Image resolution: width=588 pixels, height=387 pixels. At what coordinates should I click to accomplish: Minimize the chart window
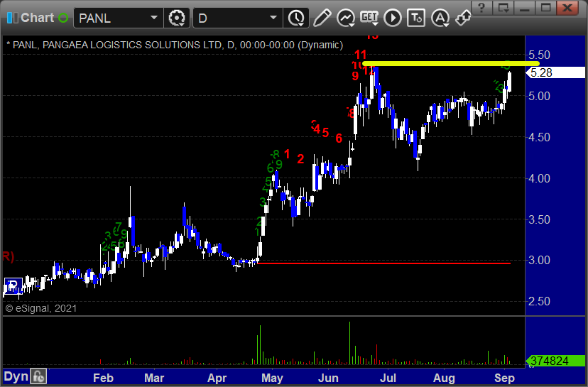525,7
